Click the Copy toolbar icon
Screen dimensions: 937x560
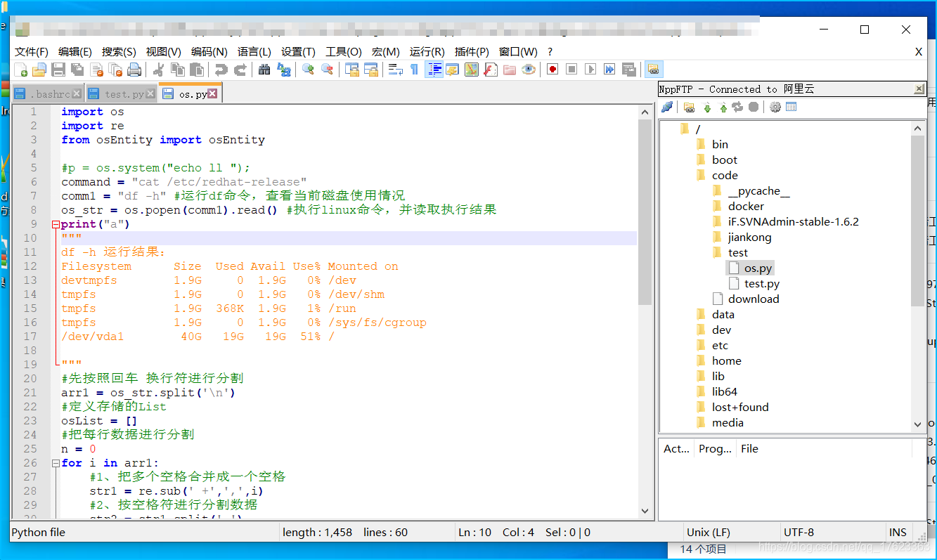(178, 70)
